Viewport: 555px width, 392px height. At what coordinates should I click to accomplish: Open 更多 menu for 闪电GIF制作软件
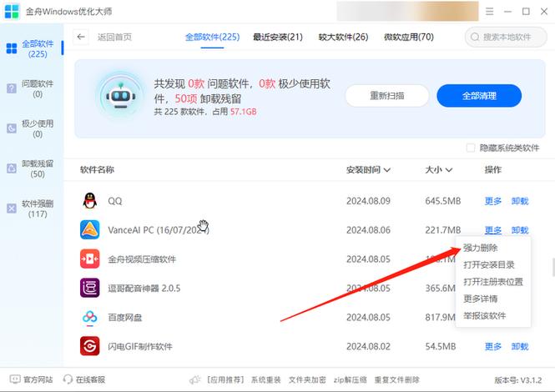point(493,346)
